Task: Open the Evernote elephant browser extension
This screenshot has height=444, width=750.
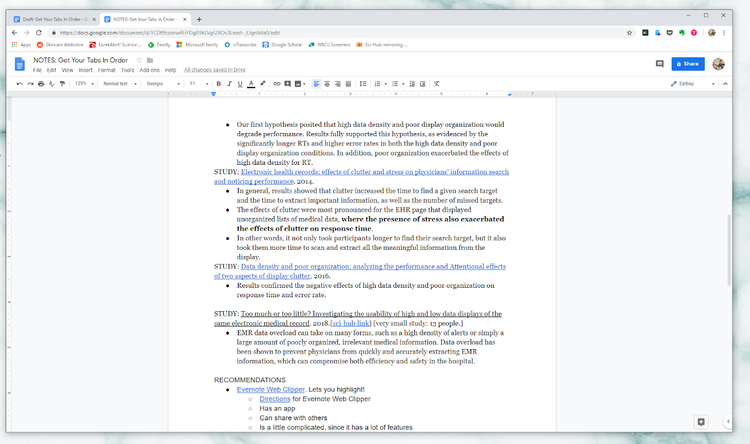Action: click(x=682, y=33)
